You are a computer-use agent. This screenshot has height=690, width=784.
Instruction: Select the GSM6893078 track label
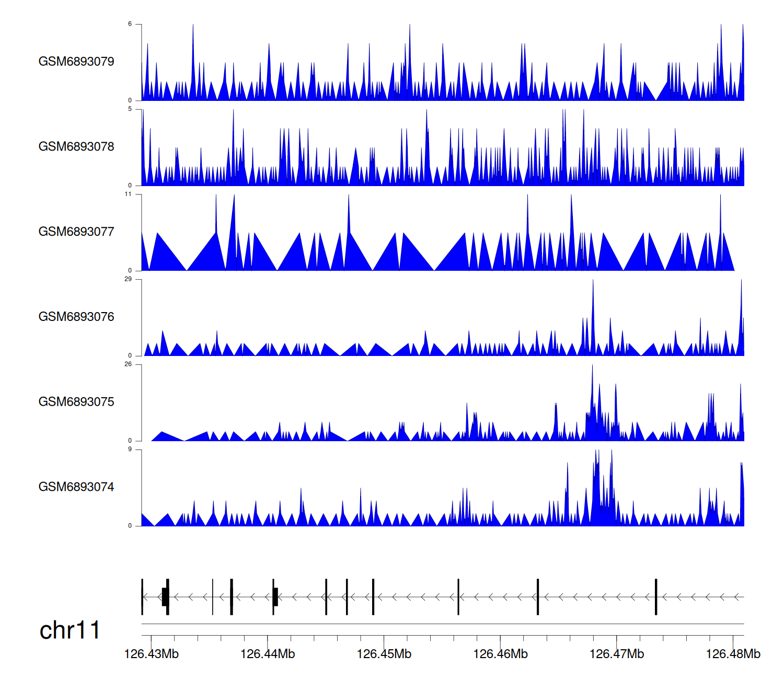[76, 147]
